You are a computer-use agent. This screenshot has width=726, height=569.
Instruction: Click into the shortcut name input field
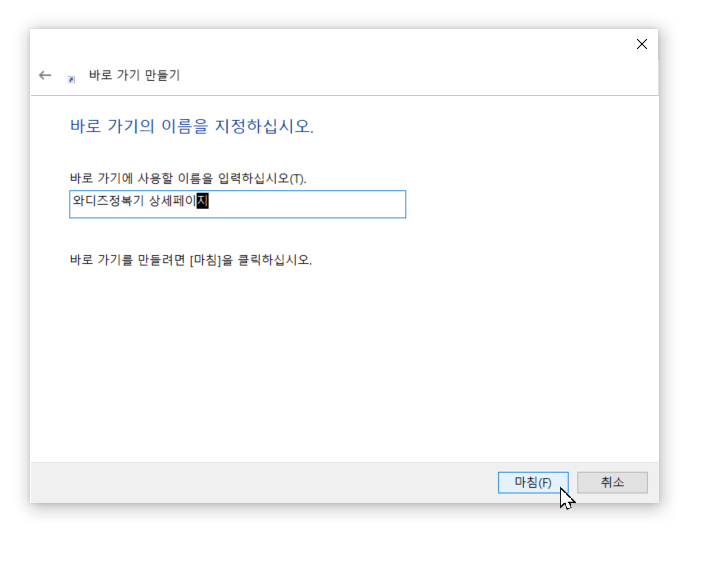(238, 204)
